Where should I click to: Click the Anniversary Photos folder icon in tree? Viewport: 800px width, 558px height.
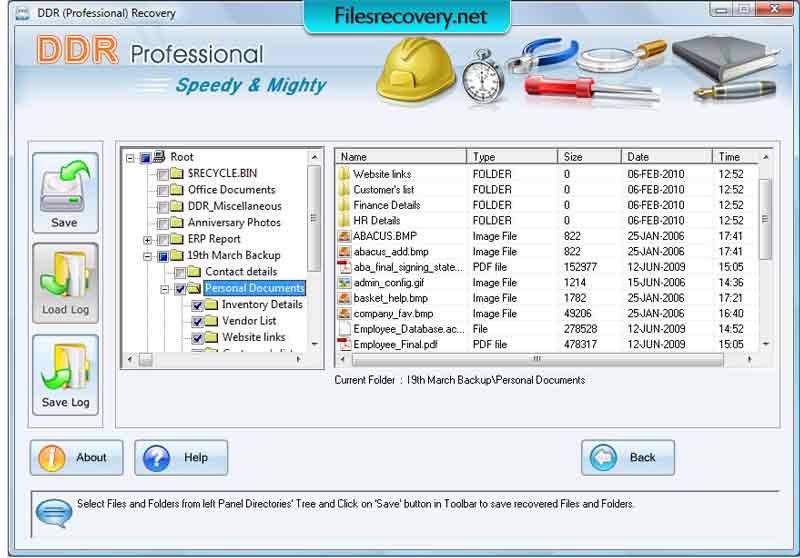(177, 222)
